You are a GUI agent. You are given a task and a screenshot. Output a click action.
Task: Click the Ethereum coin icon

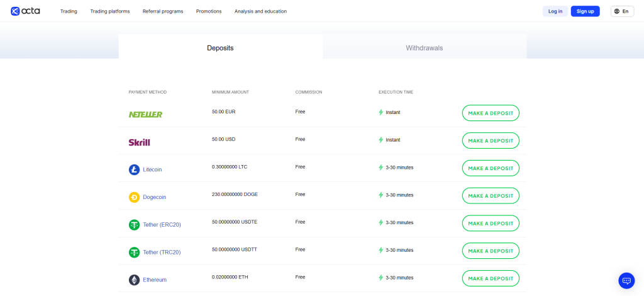coord(134,280)
